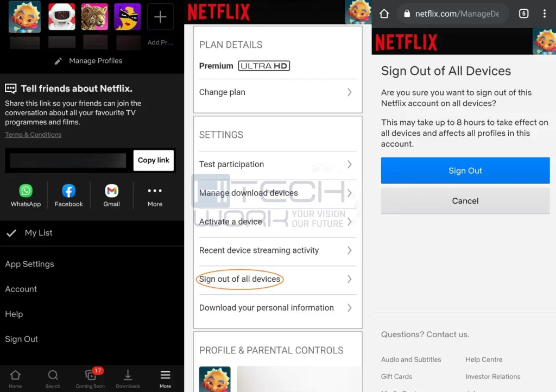Screen dimensions: 556x392
Task: Select the chicken character profile avatar
Action: pyautogui.click(x=24, y=17)
